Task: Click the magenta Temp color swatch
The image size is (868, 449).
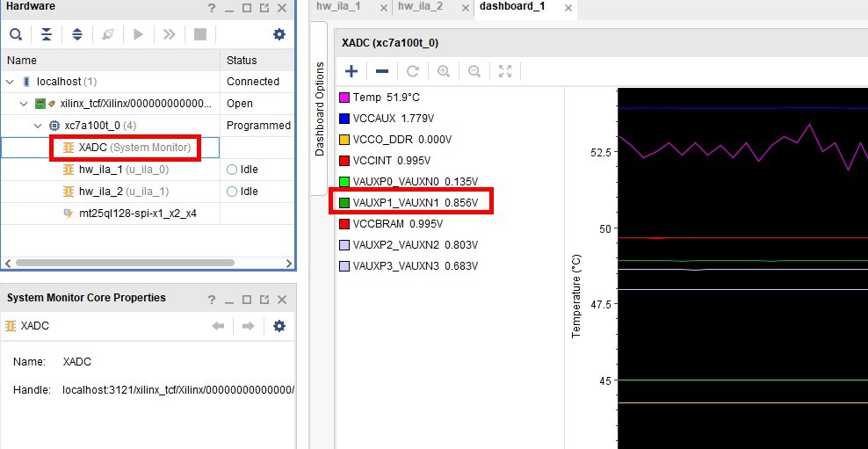Action: pyautogui.click(x=344, y=98)
